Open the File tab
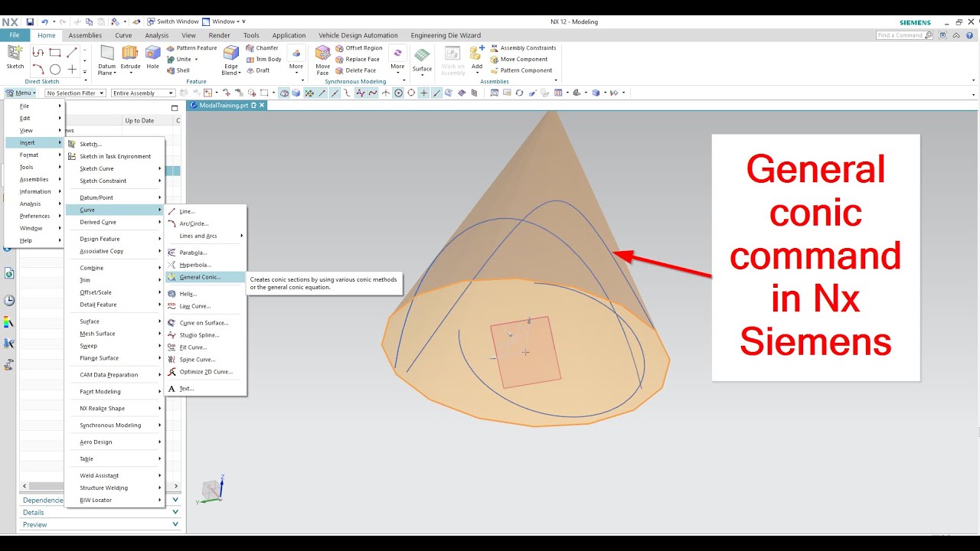 coord(15,35)
